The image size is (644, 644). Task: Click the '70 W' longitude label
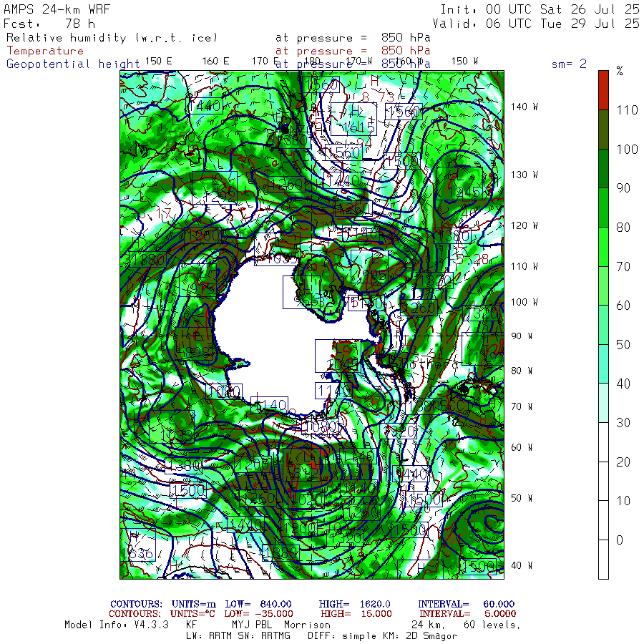click(x=522, y=406)
